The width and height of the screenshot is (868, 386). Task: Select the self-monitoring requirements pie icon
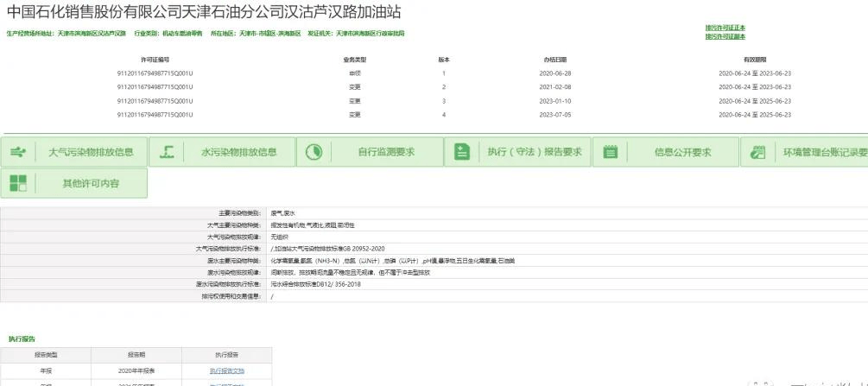[x=314, y=152]
